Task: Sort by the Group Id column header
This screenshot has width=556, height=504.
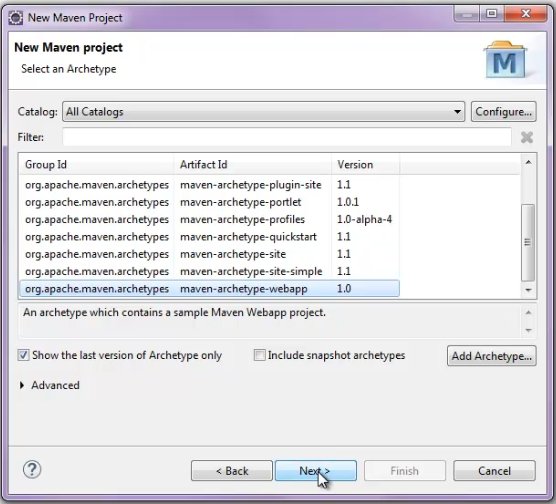Action: 96,165
